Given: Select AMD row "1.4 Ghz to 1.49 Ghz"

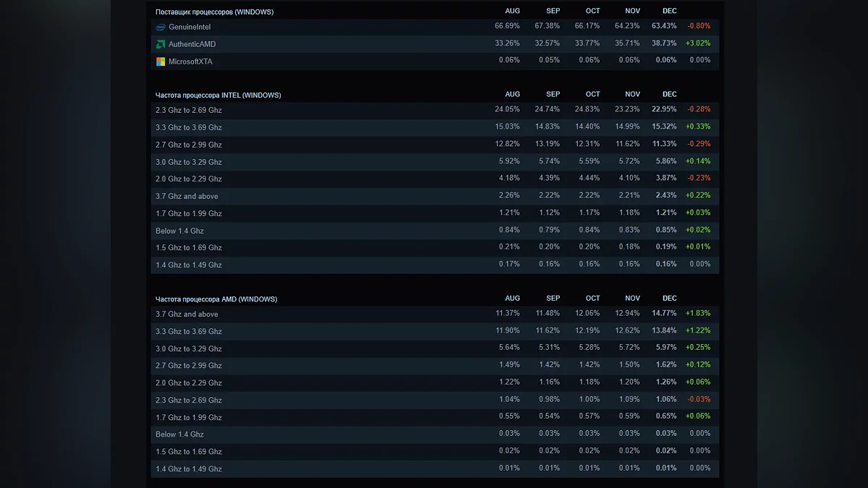Looking at the screenshot, I should point(189,468).
